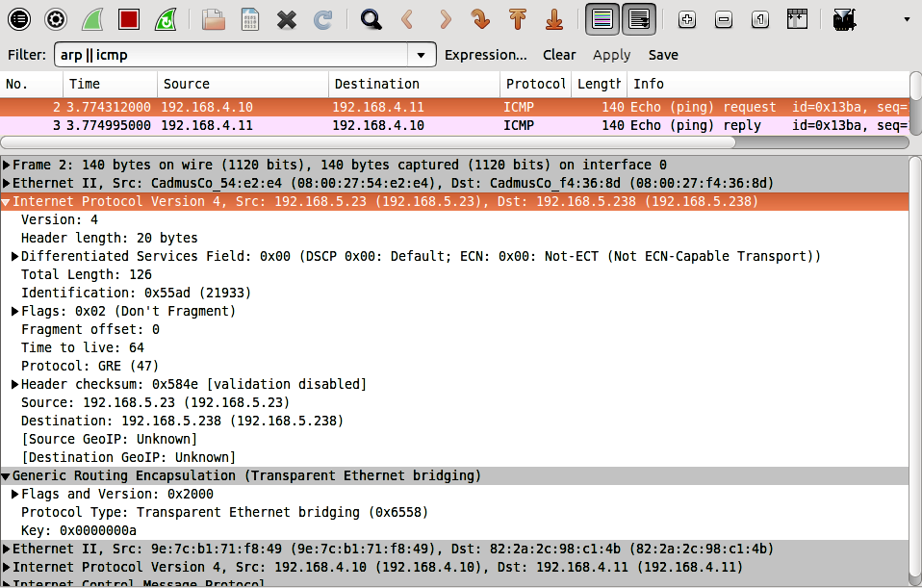Zoom in on packet text
This screenshot has height=588, width=922.
click(x=687, y=19)
